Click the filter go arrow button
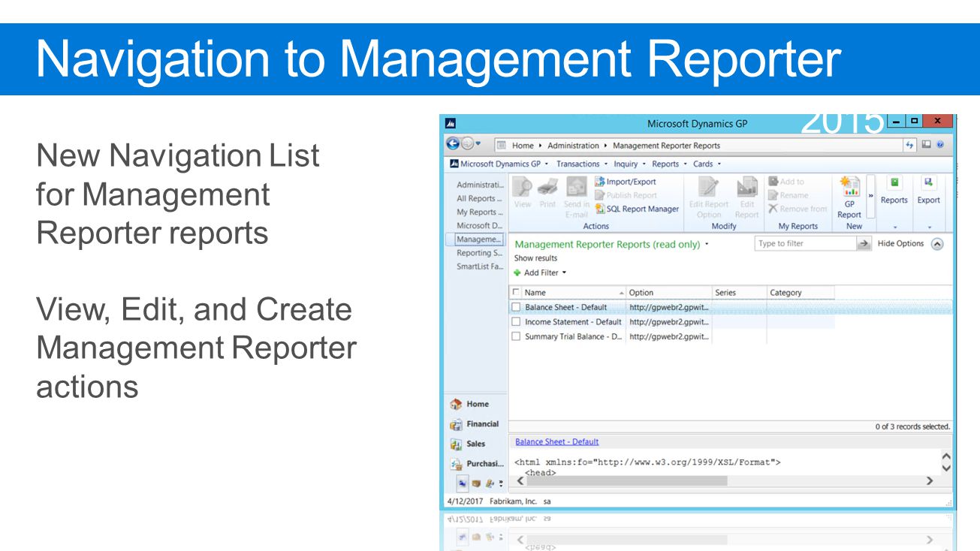 864,244
